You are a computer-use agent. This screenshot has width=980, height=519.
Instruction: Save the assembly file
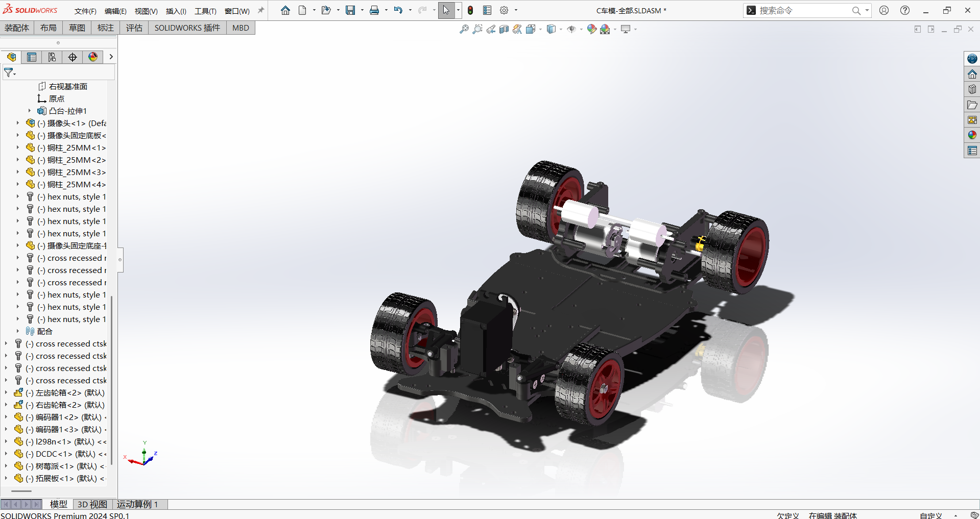[350, 10]
